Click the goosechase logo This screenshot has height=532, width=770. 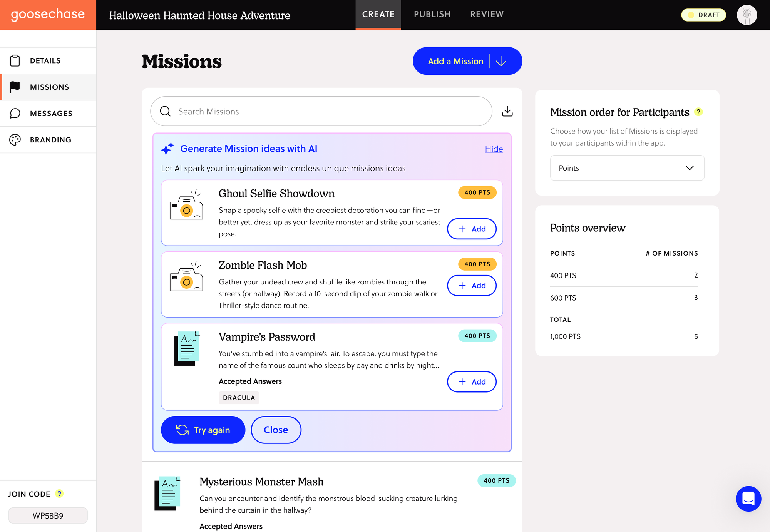point(48,15)
